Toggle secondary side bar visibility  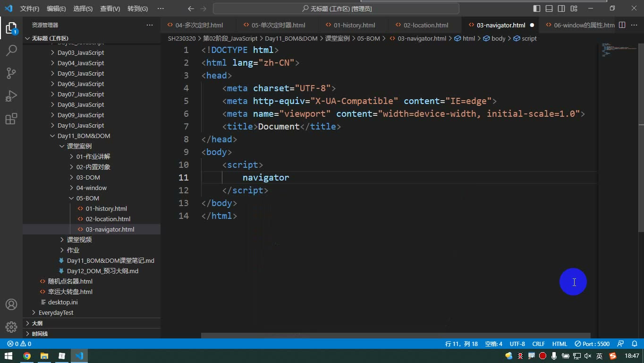(561, 9)
